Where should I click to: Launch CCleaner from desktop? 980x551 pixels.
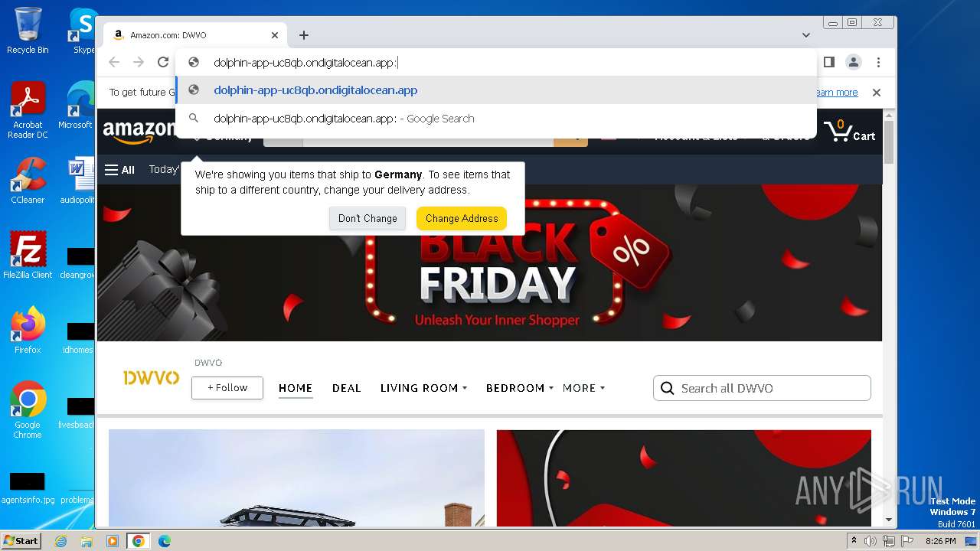point(28,181)
